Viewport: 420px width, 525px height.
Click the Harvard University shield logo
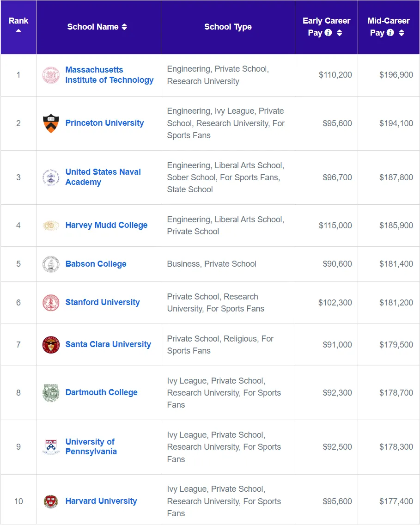(x=51, y=501)
